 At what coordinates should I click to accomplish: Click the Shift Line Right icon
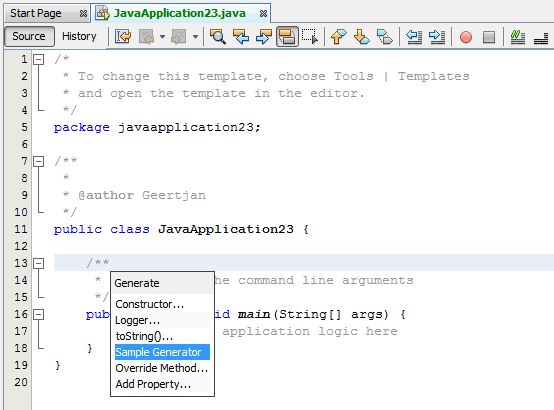437,36
